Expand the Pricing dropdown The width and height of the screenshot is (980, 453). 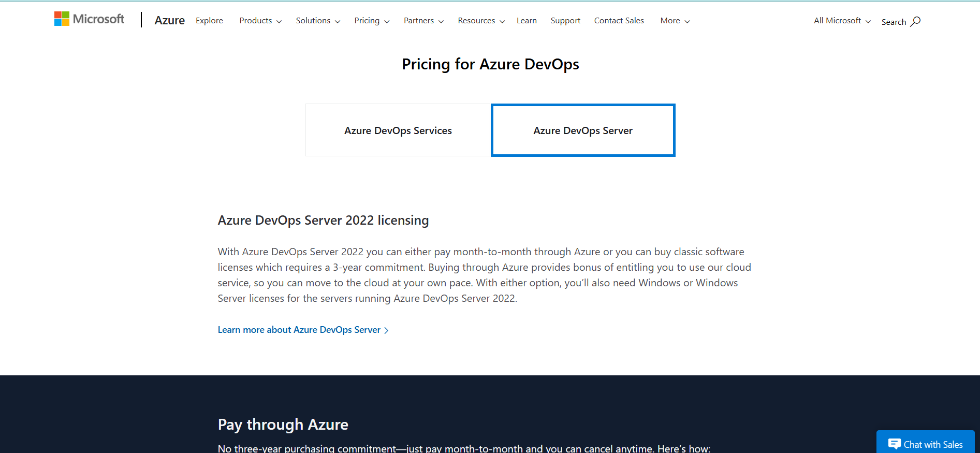point(372,21)
